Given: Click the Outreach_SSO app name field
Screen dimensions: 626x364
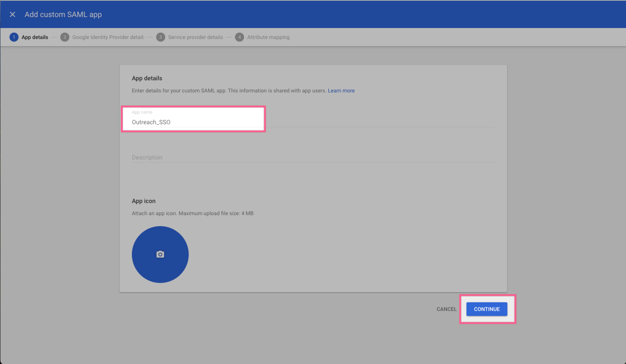Looking at the screenshot, I should (x=189, y=122).
